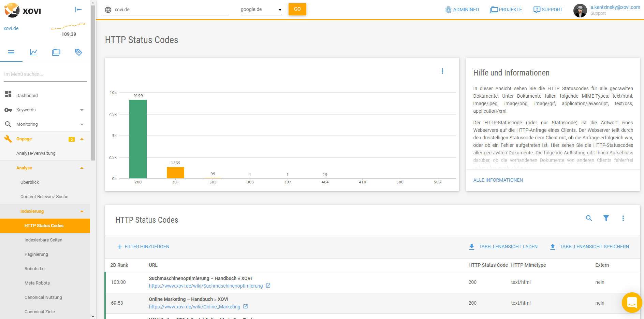Expand the Keywords menu arrow
This screenshot has width=644, height=319.
click(x=82, y=110)
